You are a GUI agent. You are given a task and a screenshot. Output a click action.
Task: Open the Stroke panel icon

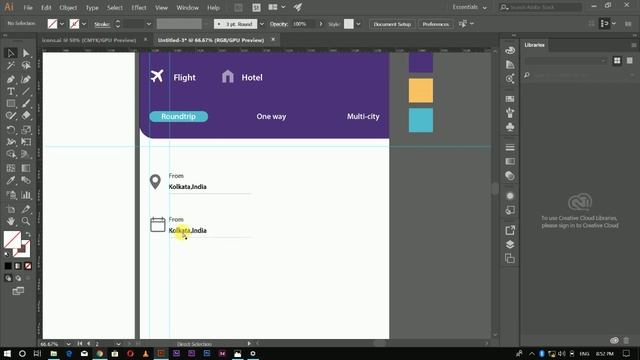tap(510, 147)
